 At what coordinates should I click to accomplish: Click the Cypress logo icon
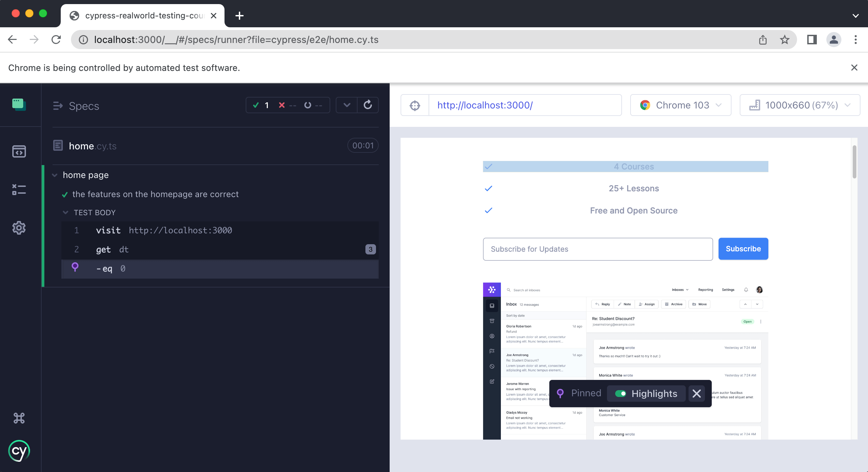pos(19,451)
